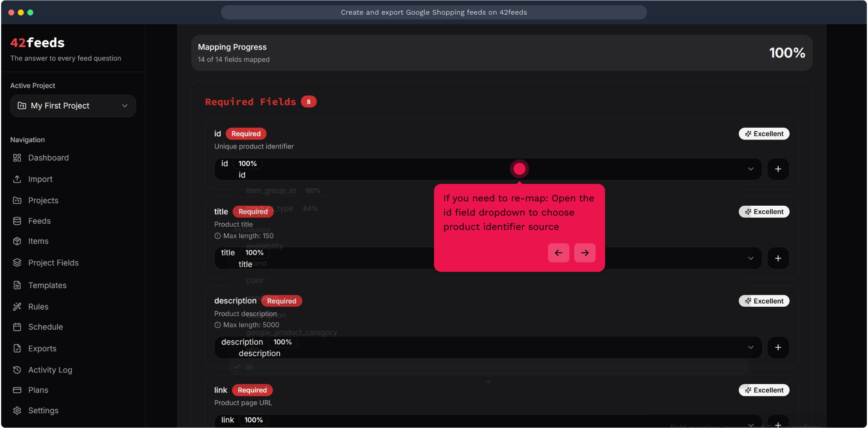Add another source to title field
Screen dimensions: 868x428
pyautogui.click(x=778, y=258)
